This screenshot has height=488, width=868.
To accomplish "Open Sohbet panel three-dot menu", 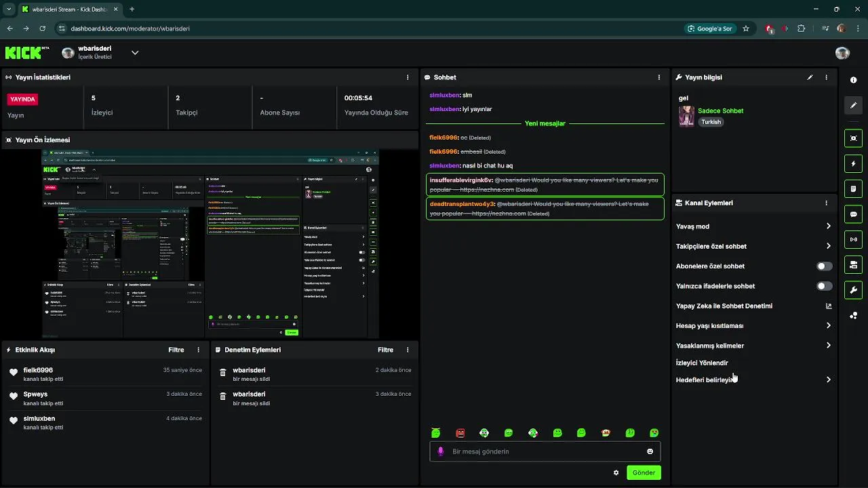I will pyautogui.click(x=658, y=77).
